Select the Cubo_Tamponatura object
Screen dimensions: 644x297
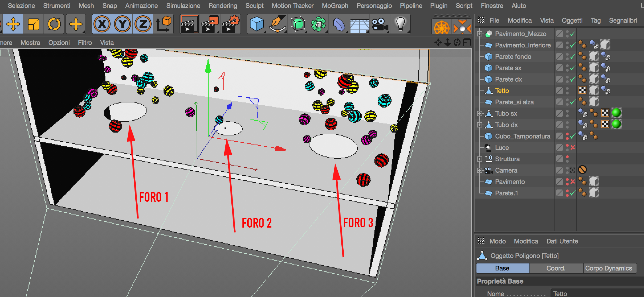pyautogui.click(x=523, y=136)
